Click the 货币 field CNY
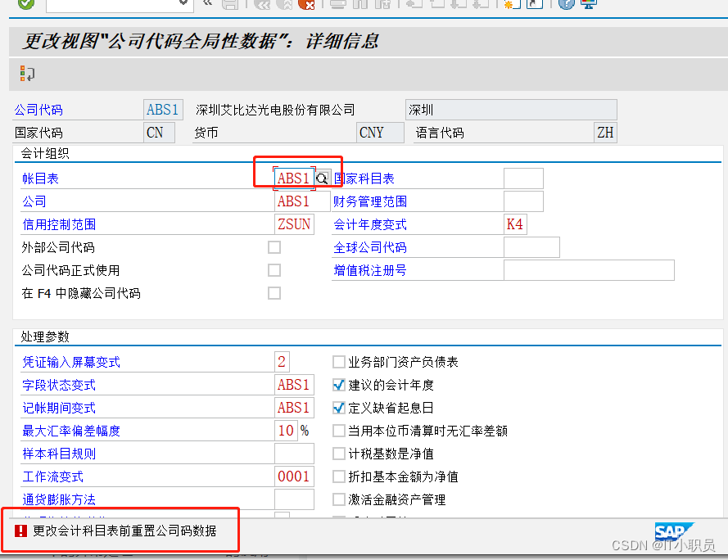This screenshot has width=728, height=560. 380,133
